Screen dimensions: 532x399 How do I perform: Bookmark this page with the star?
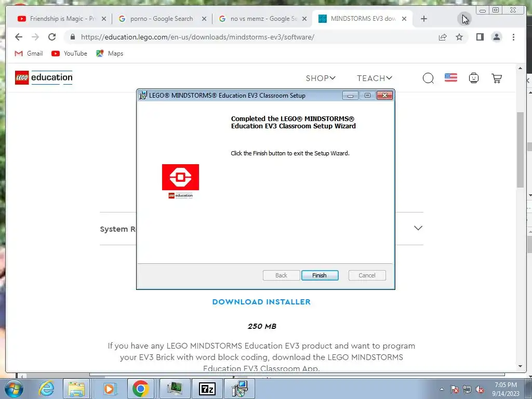[459, 37]
